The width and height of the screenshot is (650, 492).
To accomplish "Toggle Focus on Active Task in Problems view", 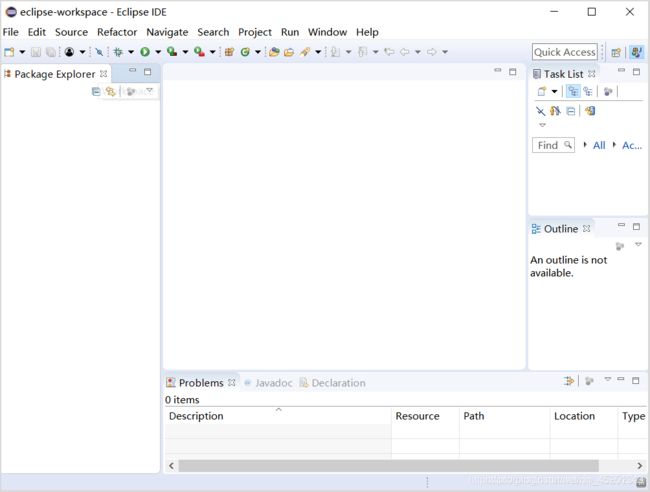I will [x=589, y=381].
